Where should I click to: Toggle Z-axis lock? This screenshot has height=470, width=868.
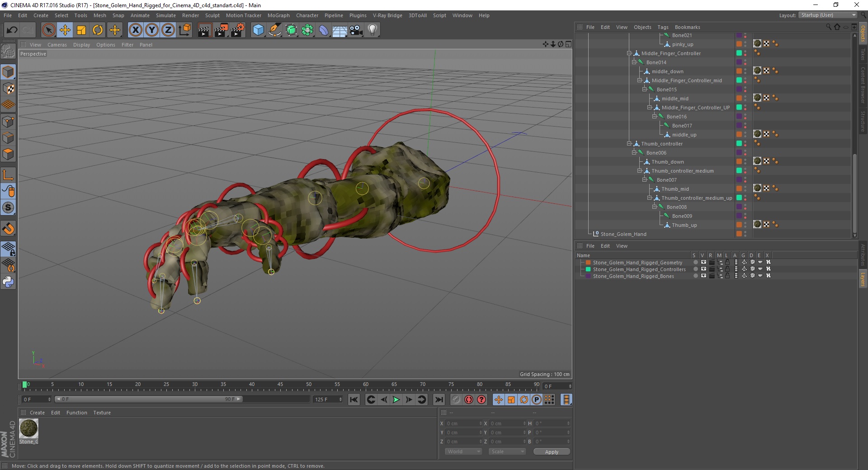168,30
